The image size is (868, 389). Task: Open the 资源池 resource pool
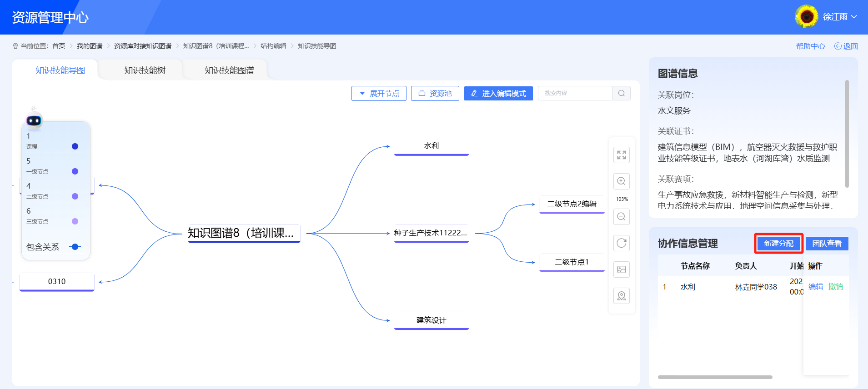tap(435, 93)
